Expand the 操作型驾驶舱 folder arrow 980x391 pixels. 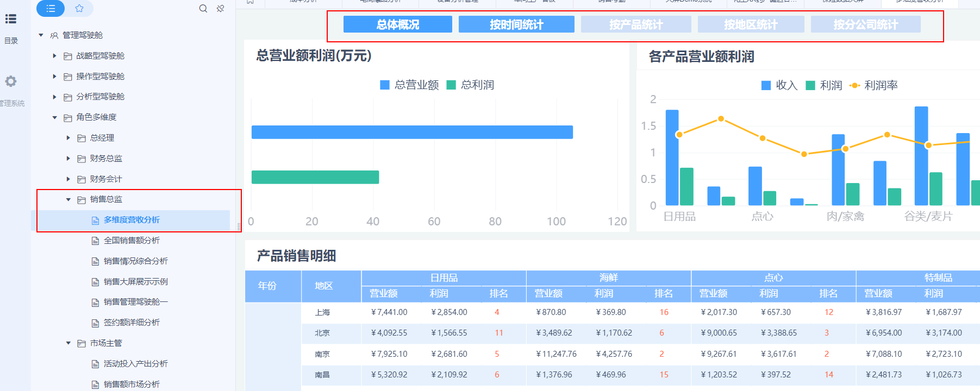(x=54, y=77)
